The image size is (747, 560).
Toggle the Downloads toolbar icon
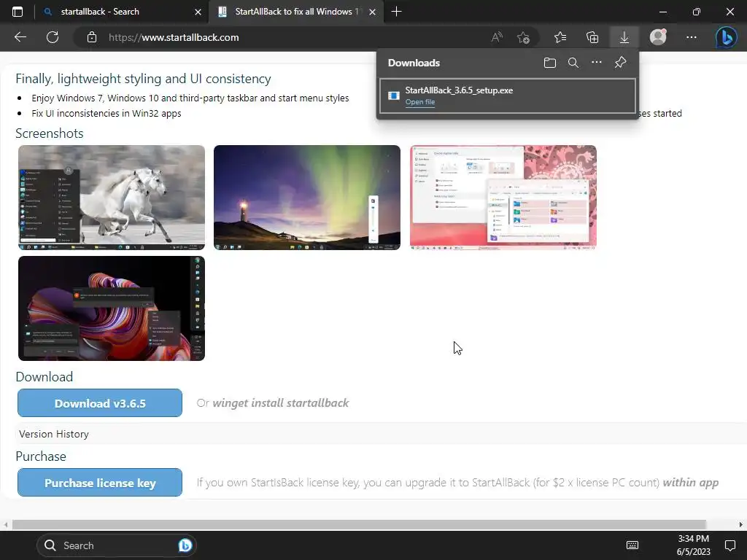[624, 37]
